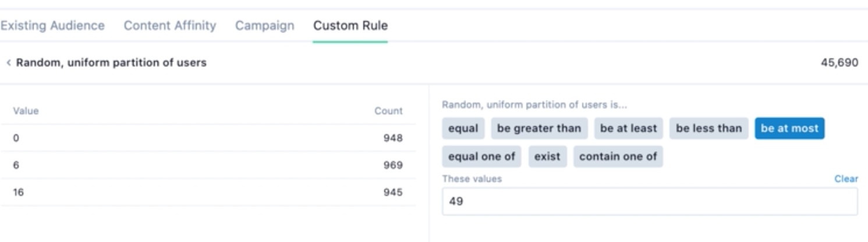Viewport: 868px width, 242px height.
Task: Select the 'equal' operator
Action: (x=463, y=129)
